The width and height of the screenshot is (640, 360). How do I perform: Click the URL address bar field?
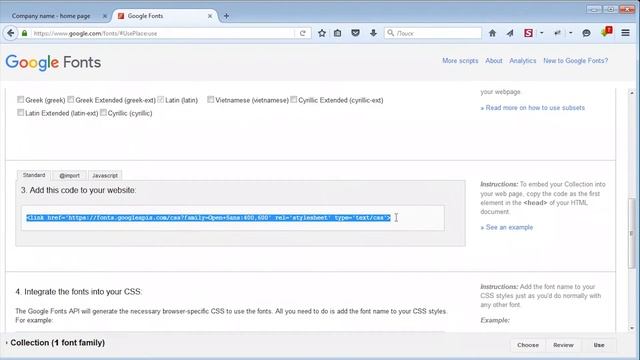(x=163, y=33)
